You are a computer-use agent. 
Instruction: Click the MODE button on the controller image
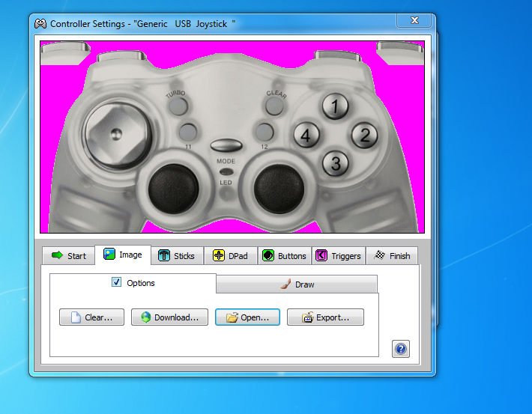click(x=226, y=146)
